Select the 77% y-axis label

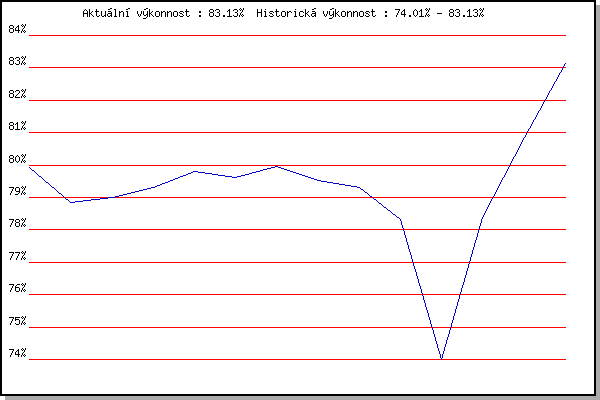coord(17,257)
